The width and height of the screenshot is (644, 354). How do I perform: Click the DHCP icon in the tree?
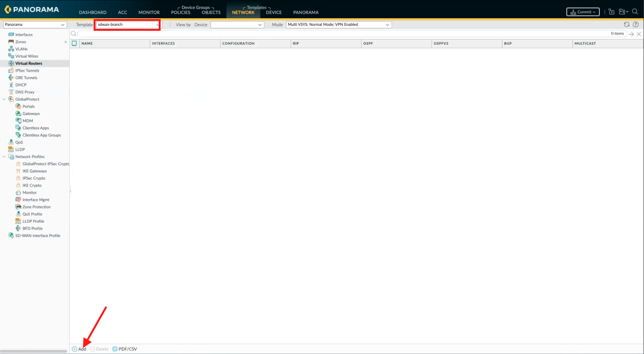click(x=11, y=85)
